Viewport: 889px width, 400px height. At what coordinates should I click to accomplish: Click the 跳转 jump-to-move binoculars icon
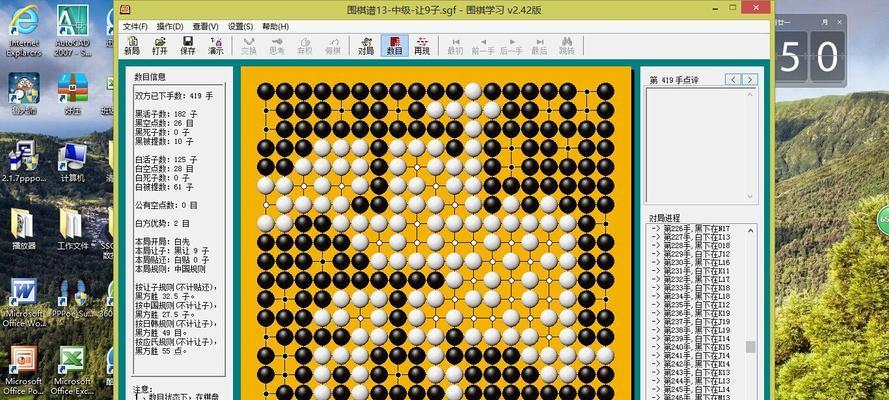click(567, 45)
